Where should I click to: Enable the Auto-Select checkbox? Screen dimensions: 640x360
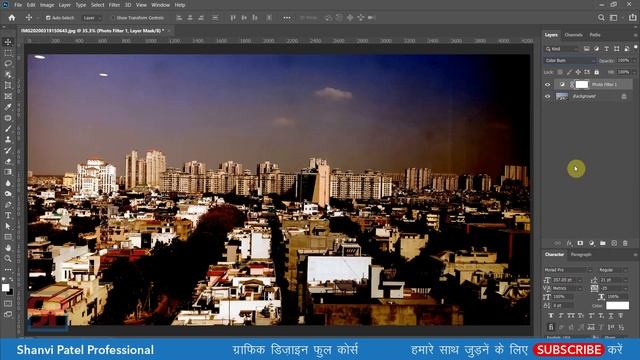(x=48, y=18)
